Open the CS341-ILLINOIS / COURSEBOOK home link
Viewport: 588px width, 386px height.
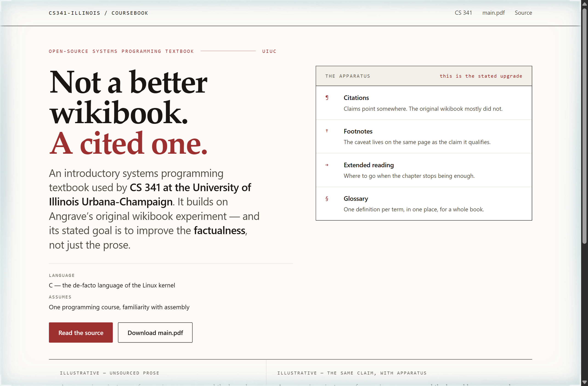point(98,13)
